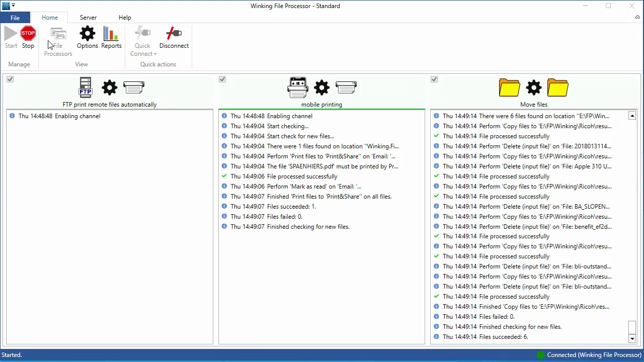Screen dimensions: 644x362
Task: Click green check beside 14:49:06 File processed successfully
Action: [224, 176]
